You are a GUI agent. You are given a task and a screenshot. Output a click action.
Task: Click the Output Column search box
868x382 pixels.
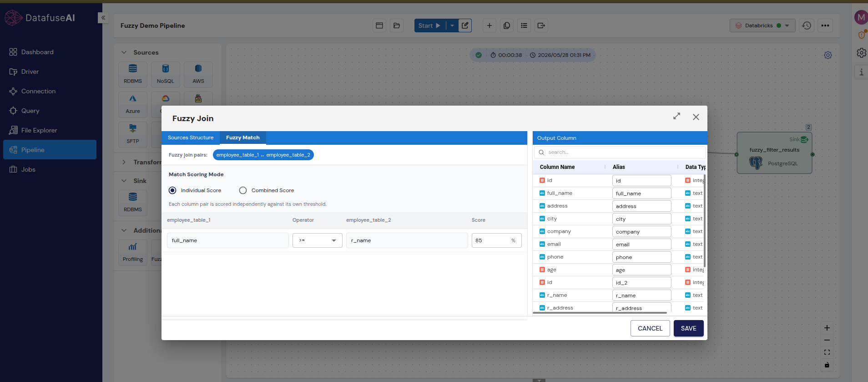[x=620, y=152]
